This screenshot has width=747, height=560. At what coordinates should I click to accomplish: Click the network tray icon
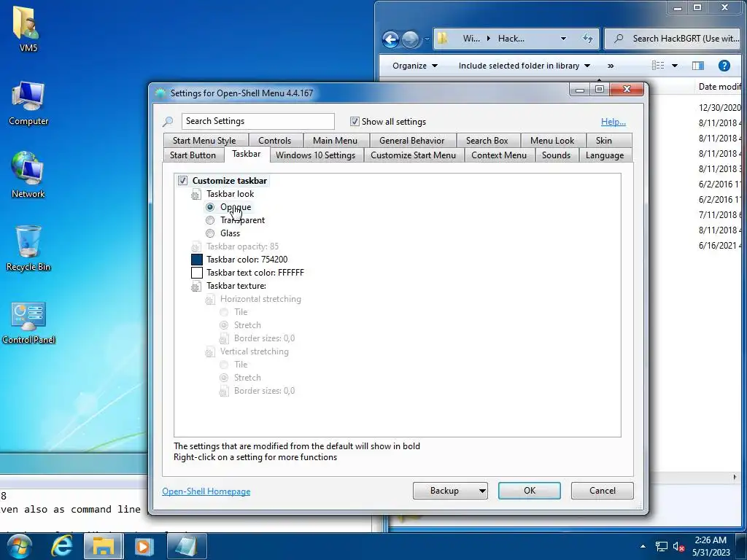tap(661, 547)
